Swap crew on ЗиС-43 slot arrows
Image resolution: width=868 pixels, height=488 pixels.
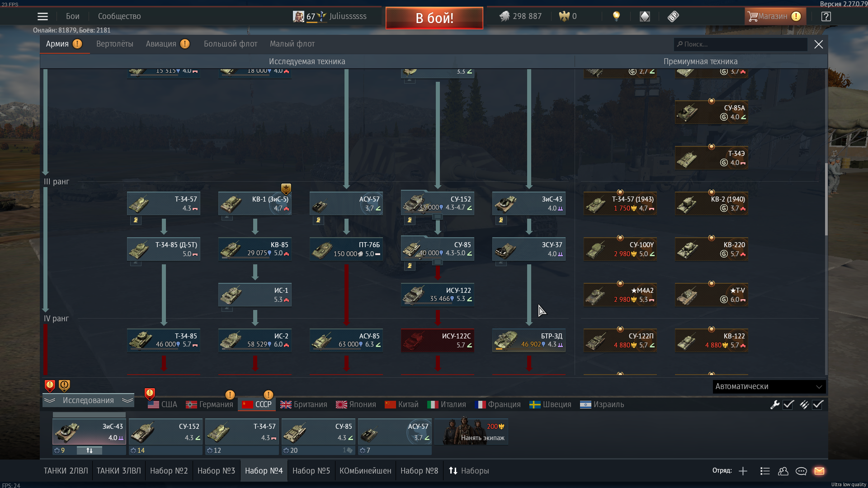[90, 450]
